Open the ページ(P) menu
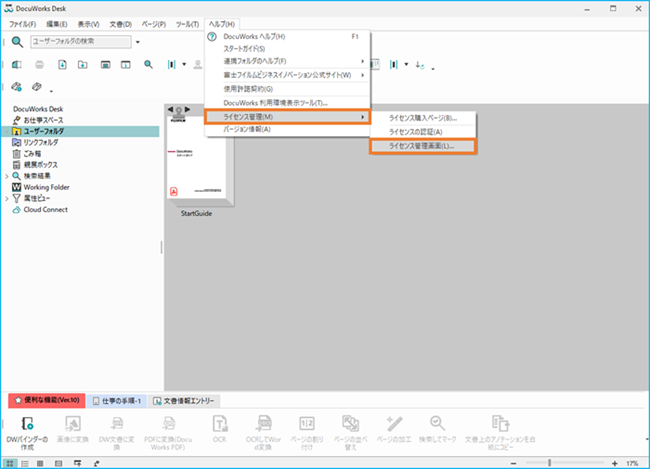The image size is (650, 469). coord(154,24)
